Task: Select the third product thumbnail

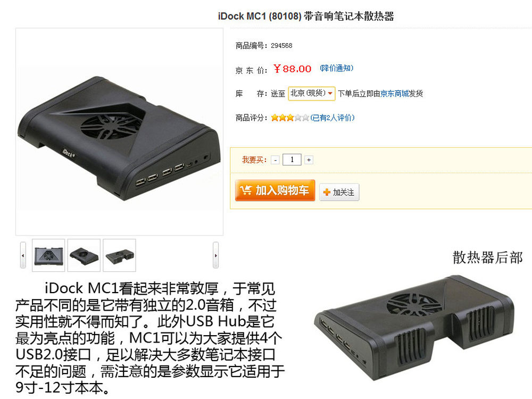Action: click(x=119, y=255)
